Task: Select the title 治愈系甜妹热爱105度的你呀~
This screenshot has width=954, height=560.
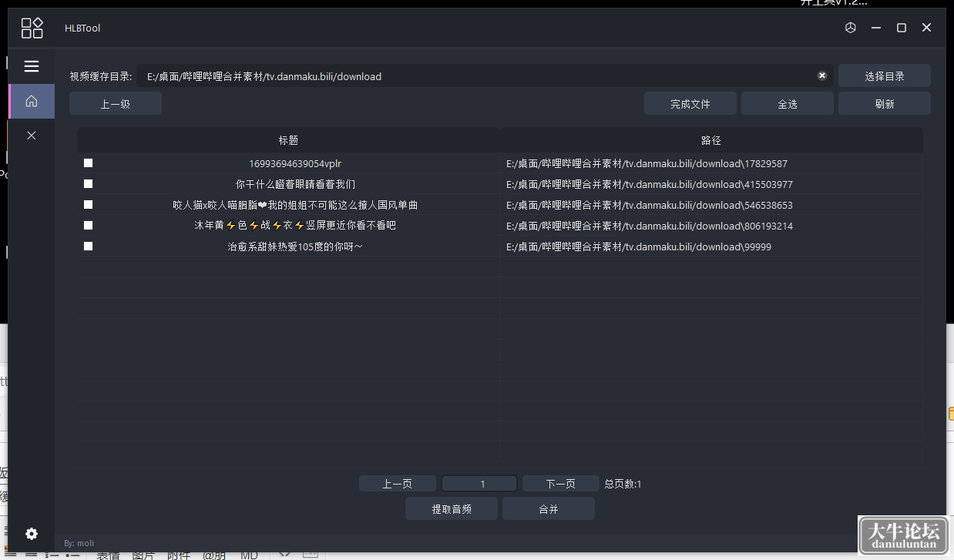Action: (295, 246)
